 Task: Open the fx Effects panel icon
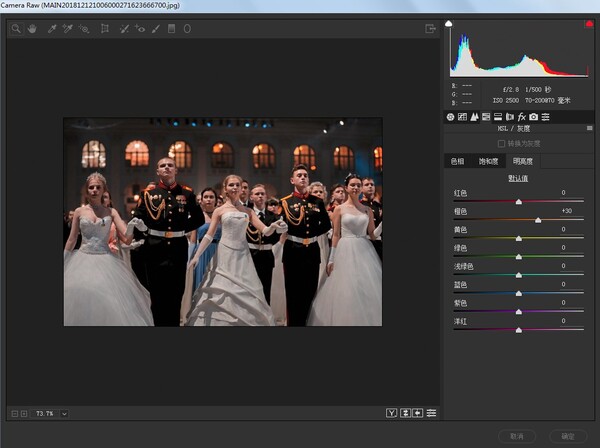522,117
